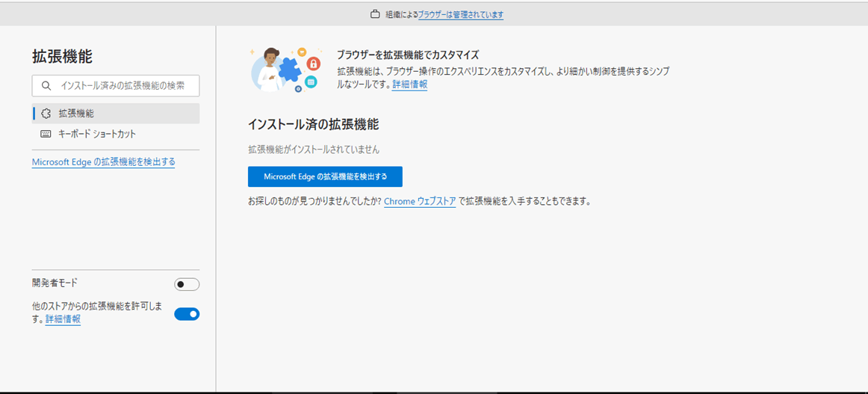Turn off 他のストアからの拡張機能を許可 toggle
Image resolution: width=868 pixels, height=394 pixels.
click(187, 314)
